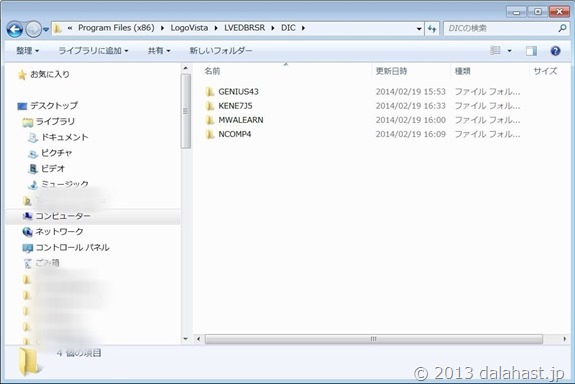Click the GENIUS43 folder icon
Screen dimensions: 575x384
210,92
